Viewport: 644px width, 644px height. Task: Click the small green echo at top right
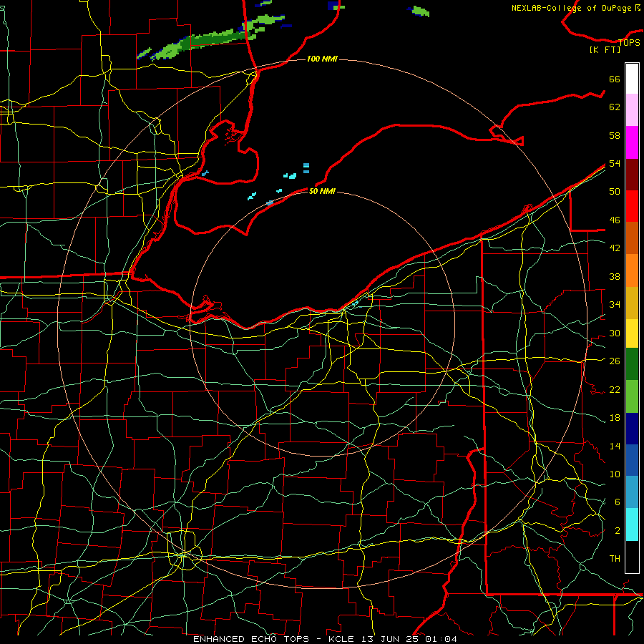[x=420, y=11]
